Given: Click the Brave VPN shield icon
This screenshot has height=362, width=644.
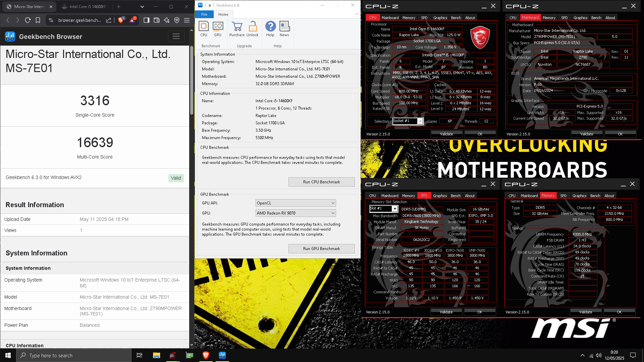Looking at the screenshot, I should click(177, 20).
